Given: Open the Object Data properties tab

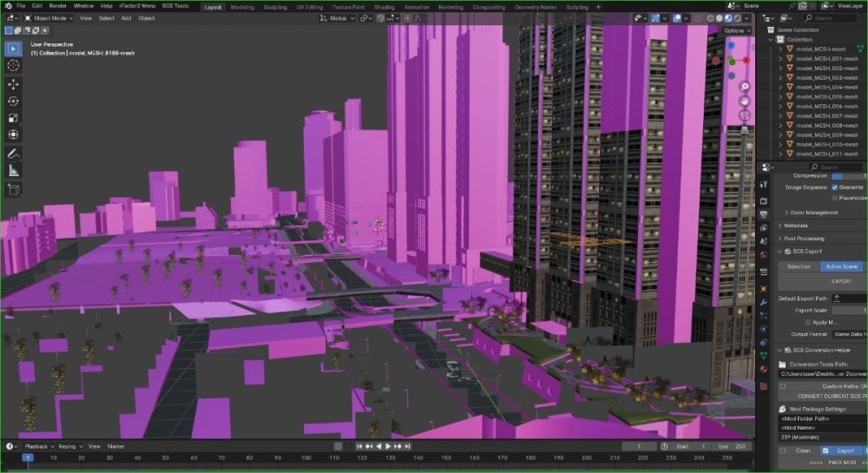Looking at the screenshot, I should click(x=764, y=356).
